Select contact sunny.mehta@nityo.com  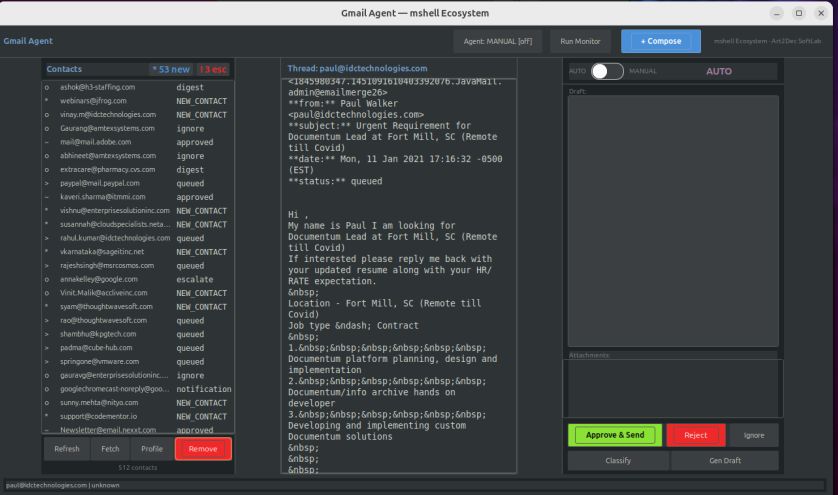pyautogui.click(x=138, y=403)
